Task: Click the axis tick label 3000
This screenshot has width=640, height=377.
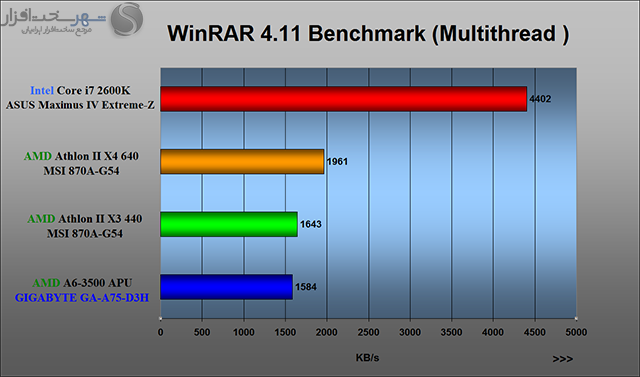Action: tap(410, 332)
